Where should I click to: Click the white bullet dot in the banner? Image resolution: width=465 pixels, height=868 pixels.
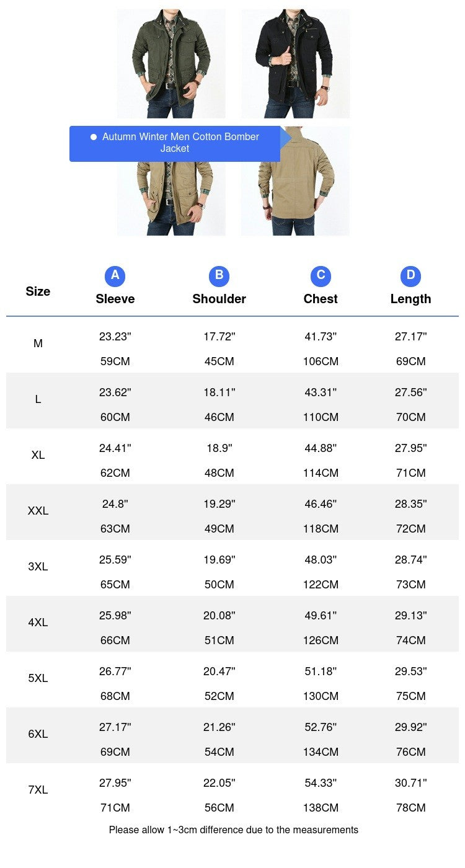pyautogui.click(x=94, y=137)
